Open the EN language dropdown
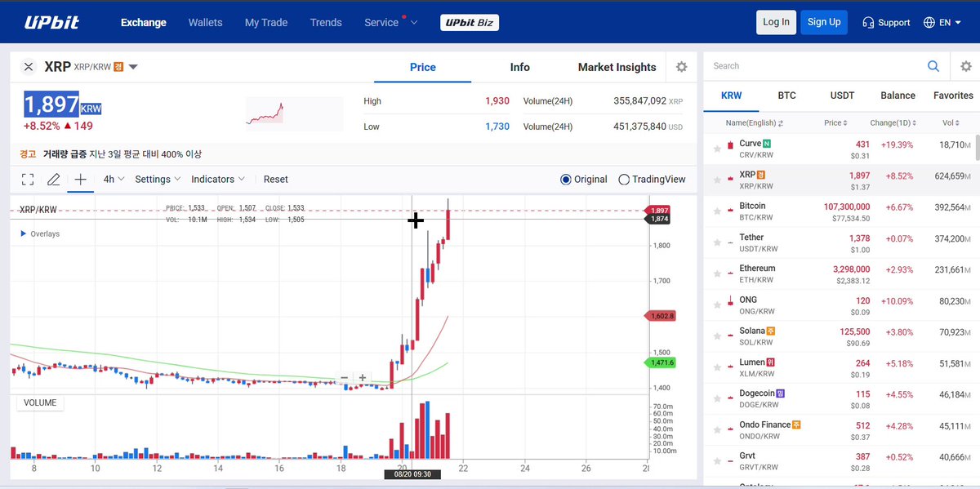 point(944,22)
